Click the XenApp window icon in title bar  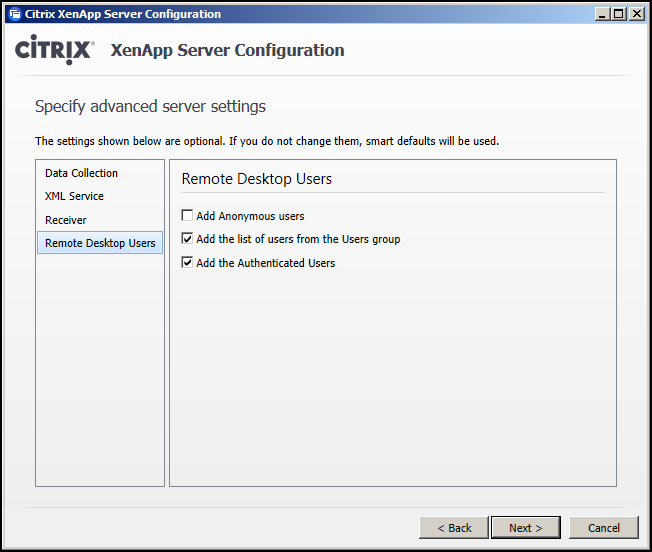[14, 14]
